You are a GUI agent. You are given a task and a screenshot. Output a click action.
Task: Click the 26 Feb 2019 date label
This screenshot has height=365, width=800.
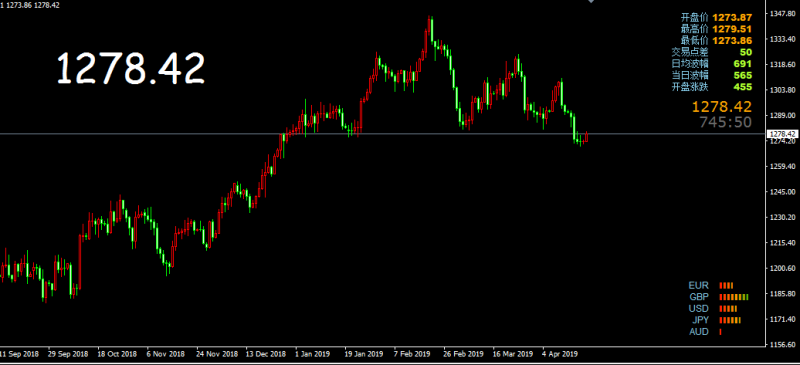[463, 354]
